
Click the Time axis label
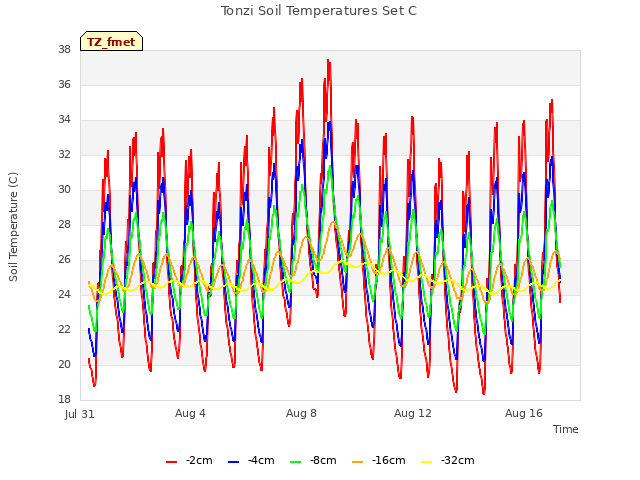click(566, 429)
